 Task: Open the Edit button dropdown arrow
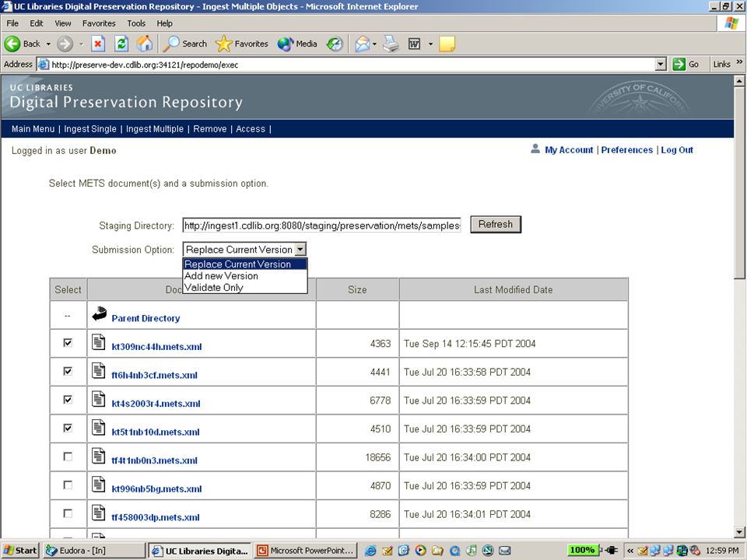click(x=430, y=44)
